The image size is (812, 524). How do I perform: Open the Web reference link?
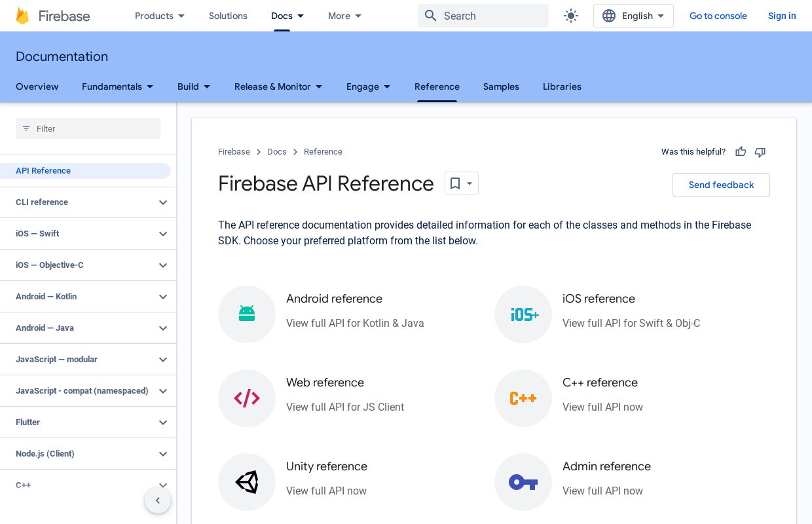click(325, 383)
